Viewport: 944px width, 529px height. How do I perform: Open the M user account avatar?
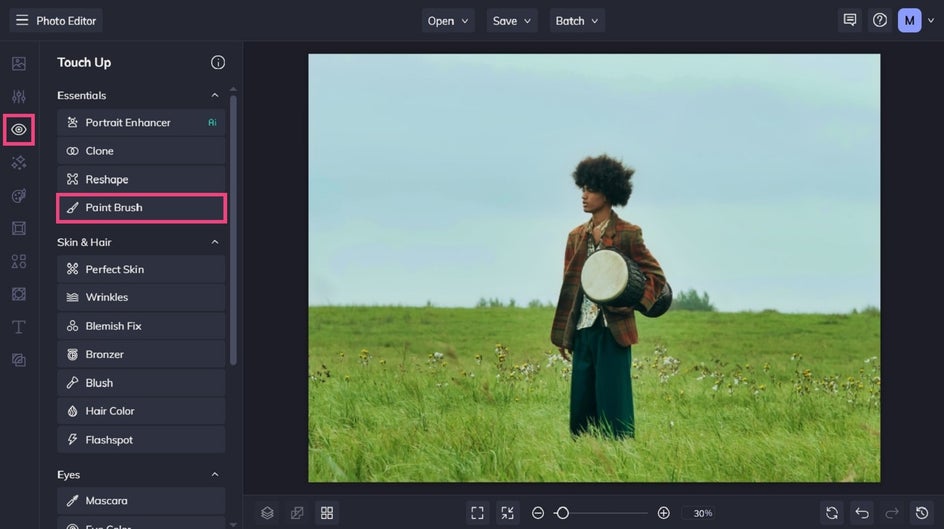(x=909, y=20)
